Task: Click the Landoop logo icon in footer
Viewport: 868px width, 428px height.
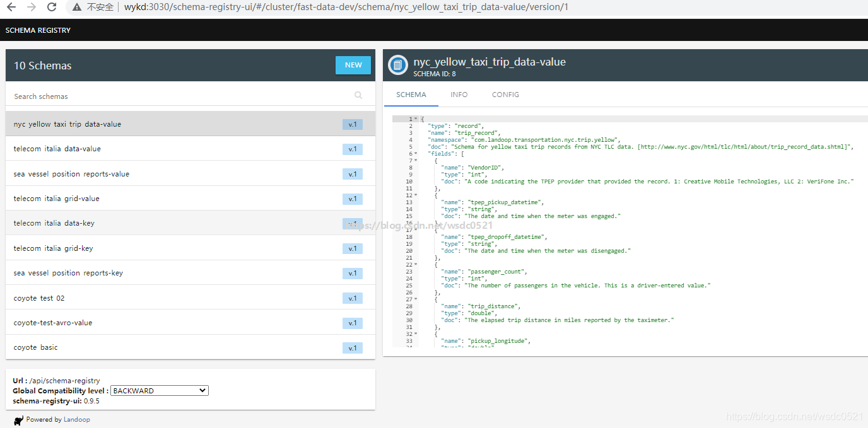Action: [19, 420]
